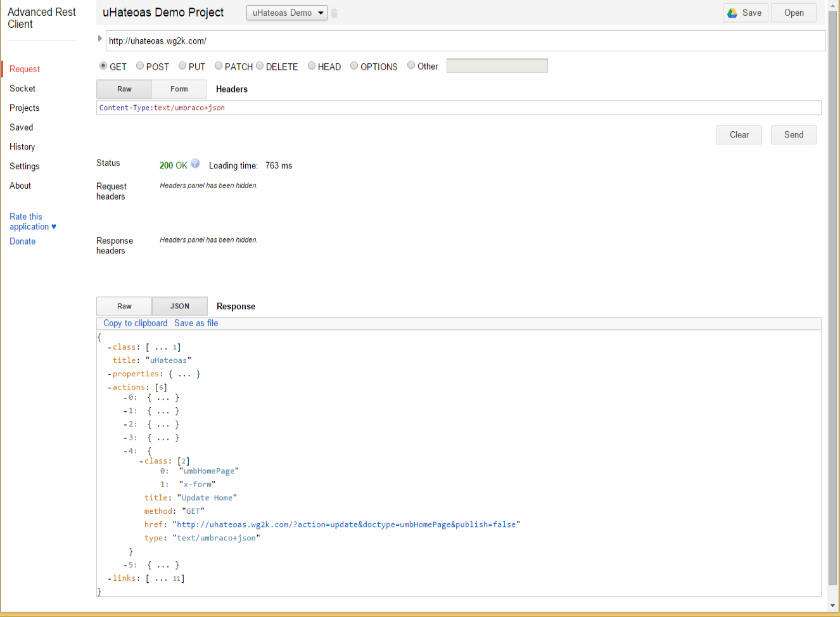Delete the project using the trash icon

click(x=334, y=13)
